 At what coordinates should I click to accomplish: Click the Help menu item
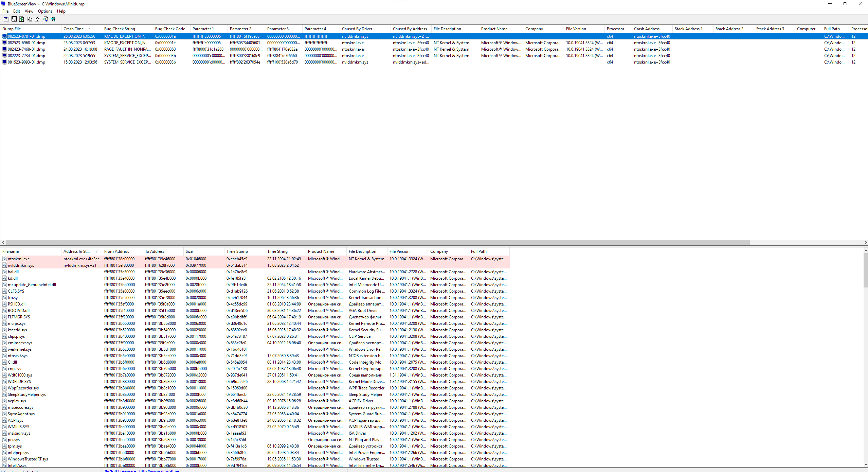point(60,11)
